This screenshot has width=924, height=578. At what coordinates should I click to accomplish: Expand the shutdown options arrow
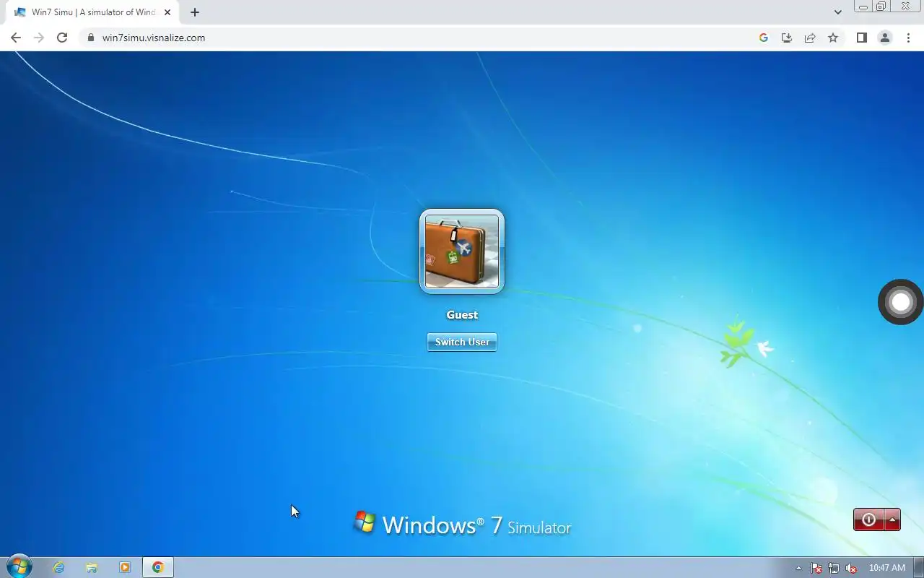coord(893,519)
